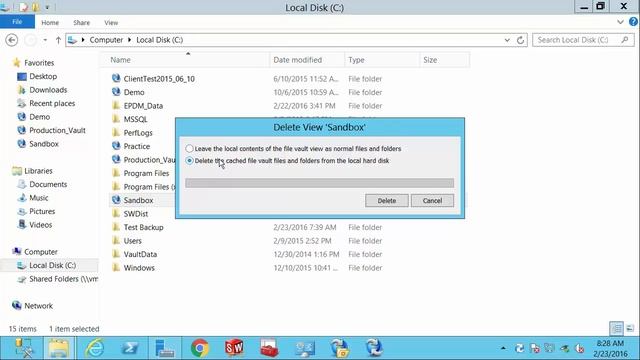The image size is (640, 360).
Task: Click the progress bar in the Delete View dialog
Action: pyautogui.click(x=319, y=183)
